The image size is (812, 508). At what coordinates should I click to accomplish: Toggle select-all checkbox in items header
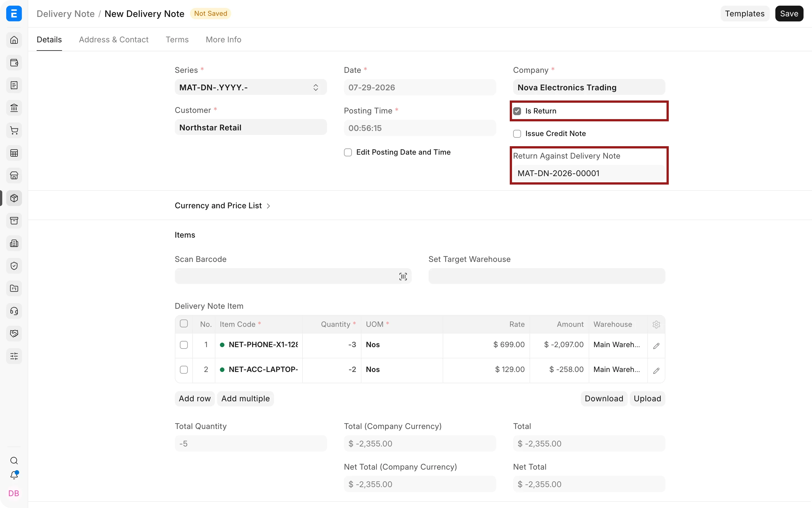coord(184,323)
